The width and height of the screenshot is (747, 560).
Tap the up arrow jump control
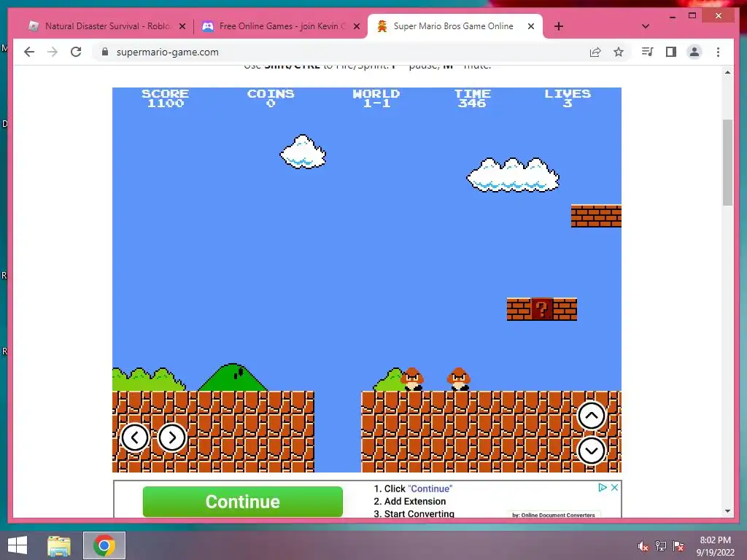(x=591, y=416)
